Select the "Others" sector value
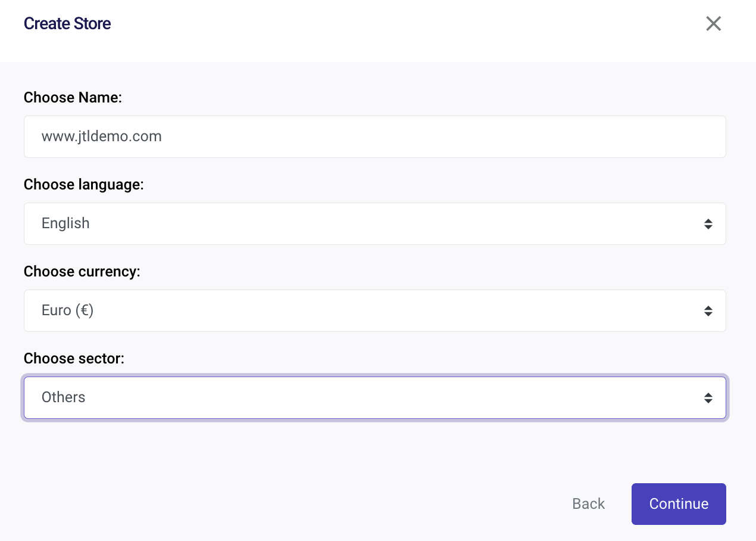Viewport: 756px width, 541px height. (x=64, y=397)
